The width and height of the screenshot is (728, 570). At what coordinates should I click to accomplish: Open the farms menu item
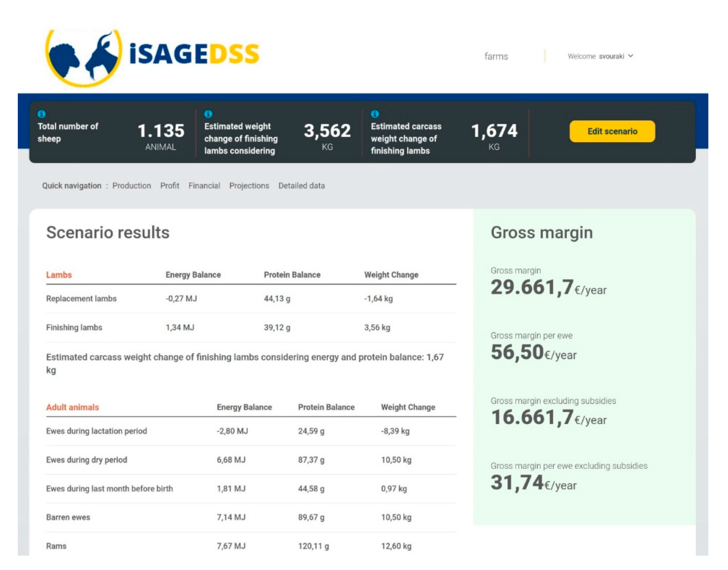pyautogui.click(x=496, y=56)
